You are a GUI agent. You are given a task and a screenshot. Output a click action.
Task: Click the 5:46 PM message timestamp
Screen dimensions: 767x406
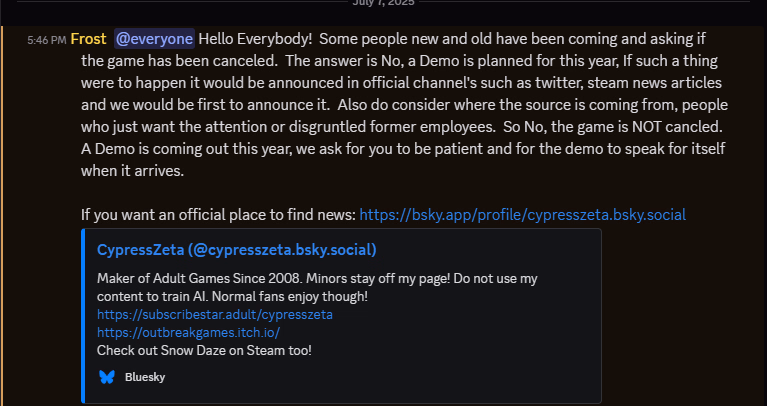click(47, 40)
